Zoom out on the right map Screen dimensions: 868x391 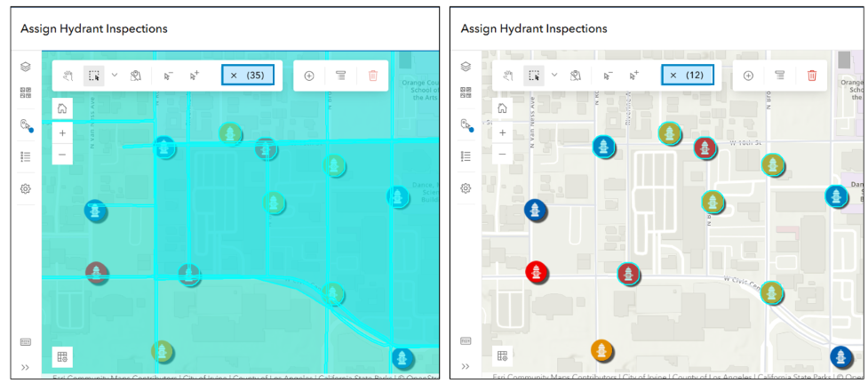tap(503, 154)
